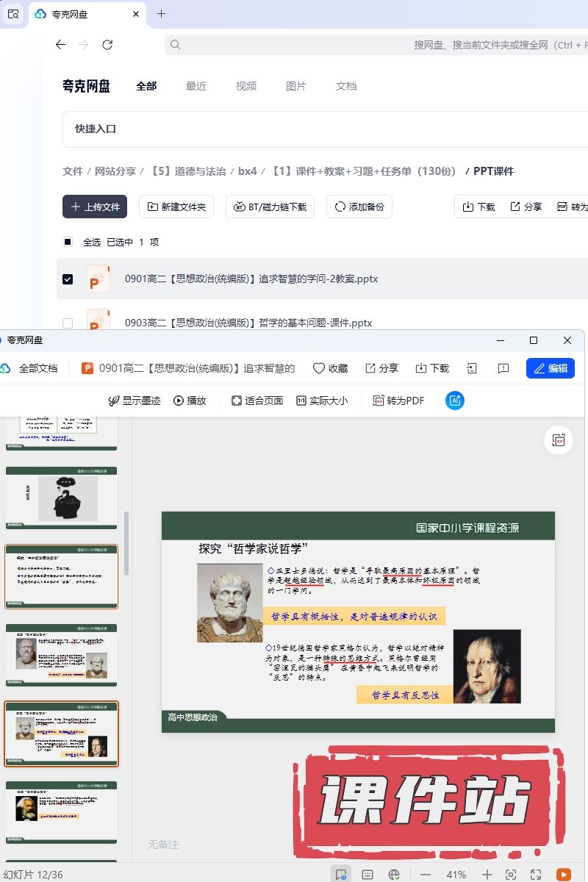Toggle the 全选 select-all checkbox
The width and height of the screenshot is (588, 882).
(68, 242)
